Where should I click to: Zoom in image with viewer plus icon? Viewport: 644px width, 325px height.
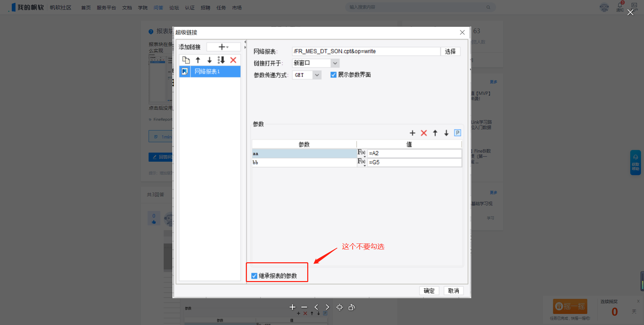click(292, 307)
